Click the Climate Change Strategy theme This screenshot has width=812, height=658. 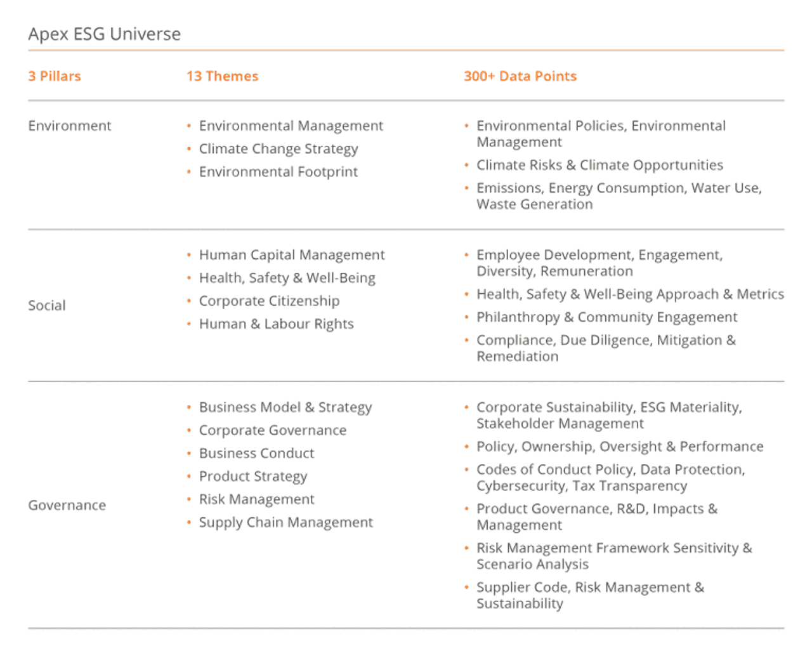tap(278, 148)
